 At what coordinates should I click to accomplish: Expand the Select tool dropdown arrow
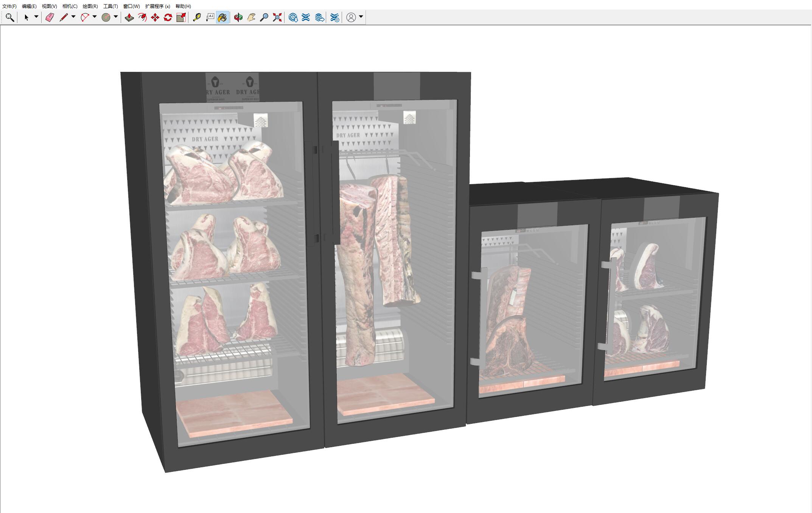(x=36, y=17)
